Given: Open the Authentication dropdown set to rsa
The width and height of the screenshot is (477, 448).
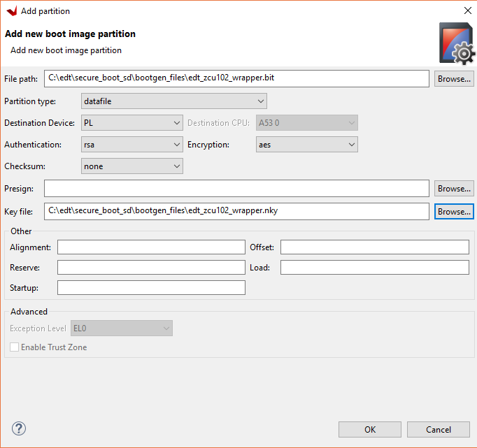Looking at the screenshot, I should [x=132, y=145].
